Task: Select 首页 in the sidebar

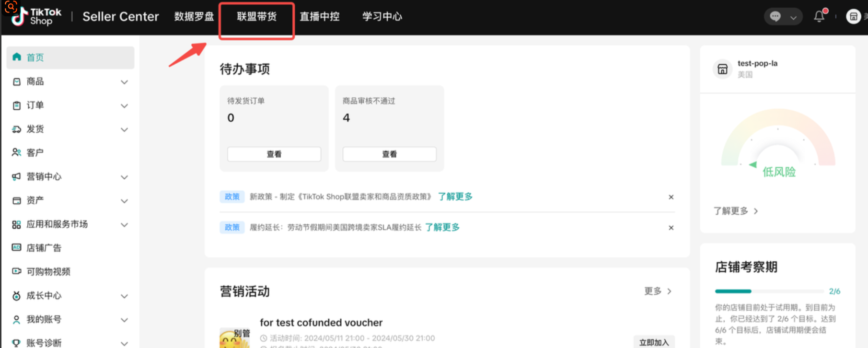Action: 70,58
